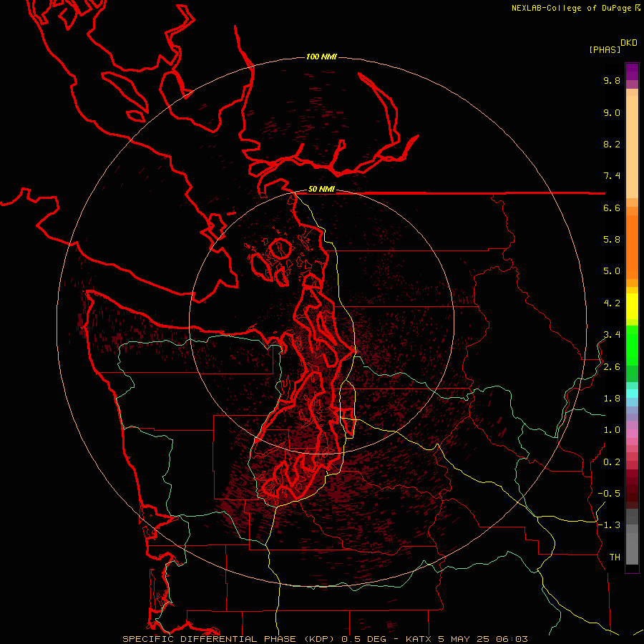Click the pink band of the color bar

click(632, 434)
